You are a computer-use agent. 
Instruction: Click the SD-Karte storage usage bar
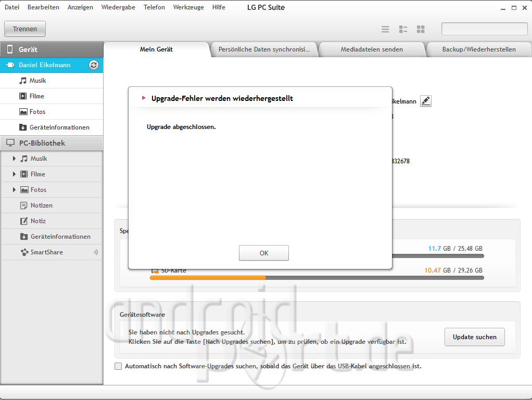click(316, 278)
